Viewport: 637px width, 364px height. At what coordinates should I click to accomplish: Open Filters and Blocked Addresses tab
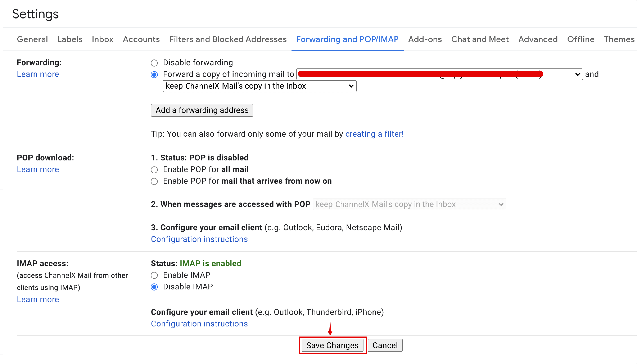(x=228, y=39)
